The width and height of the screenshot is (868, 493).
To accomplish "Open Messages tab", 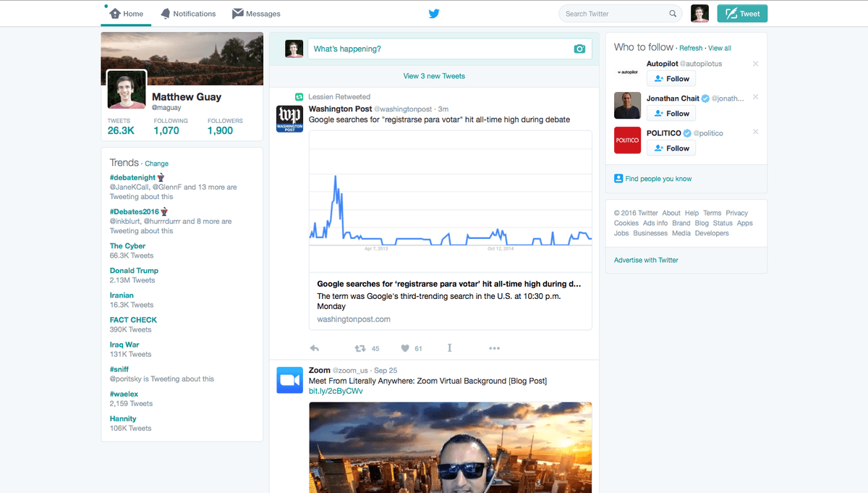I will click(x=256, y=14).
